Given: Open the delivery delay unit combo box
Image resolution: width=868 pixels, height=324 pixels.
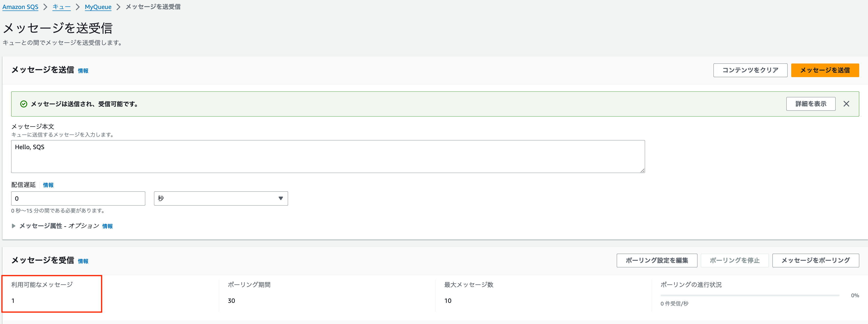Looking at the screenshot, I should click(221, 198).
